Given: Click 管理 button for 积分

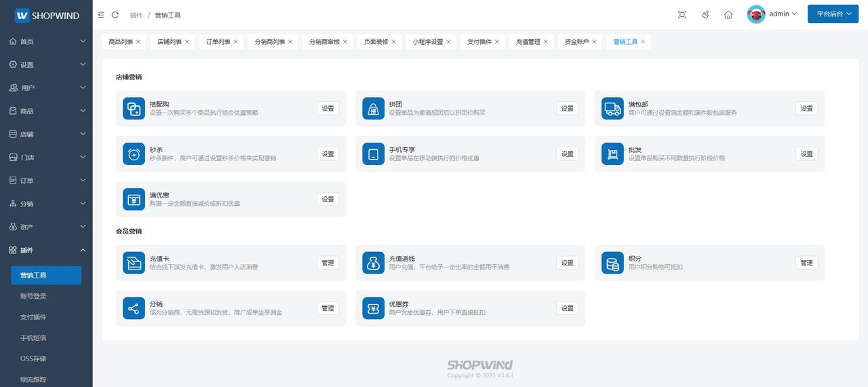Looking at the screenshot, I should click(x=807, y=263).
